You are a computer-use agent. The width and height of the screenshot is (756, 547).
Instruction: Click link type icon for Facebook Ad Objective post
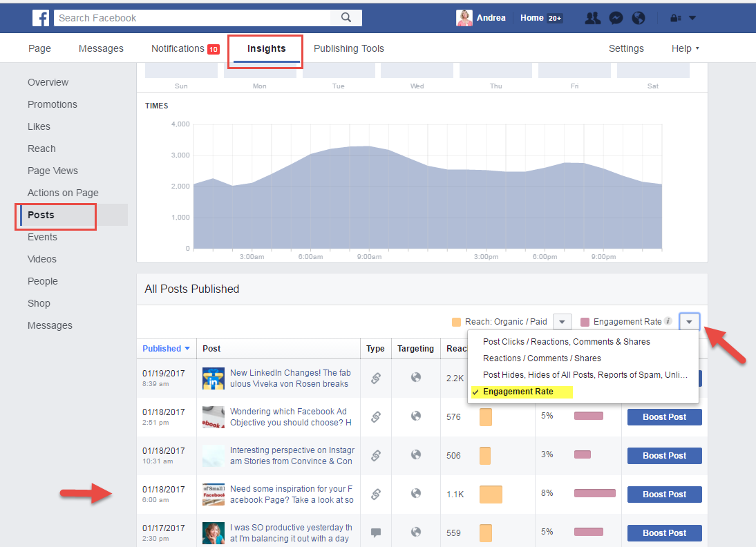click(x=376, y=416)
